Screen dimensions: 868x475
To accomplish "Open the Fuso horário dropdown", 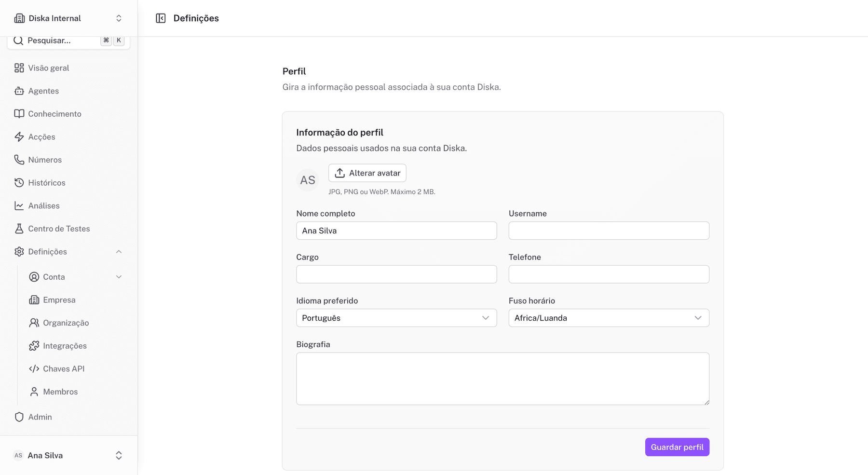I will [x=609, y=318].
